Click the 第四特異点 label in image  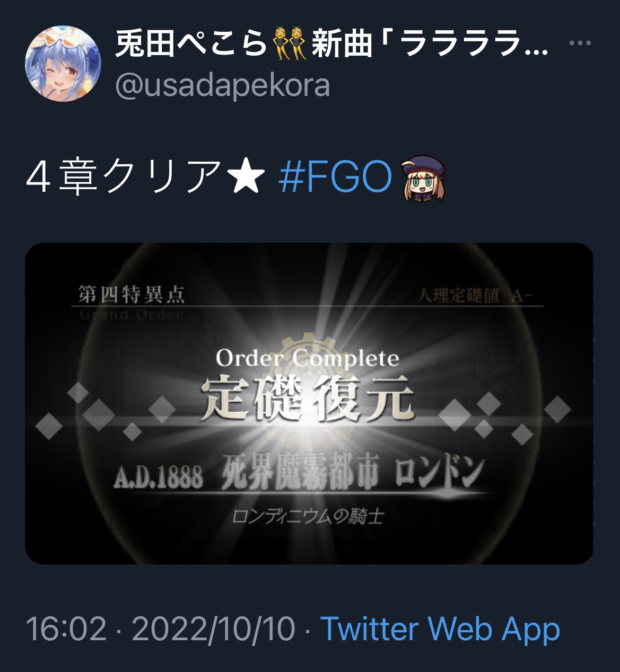pos(132,294)
